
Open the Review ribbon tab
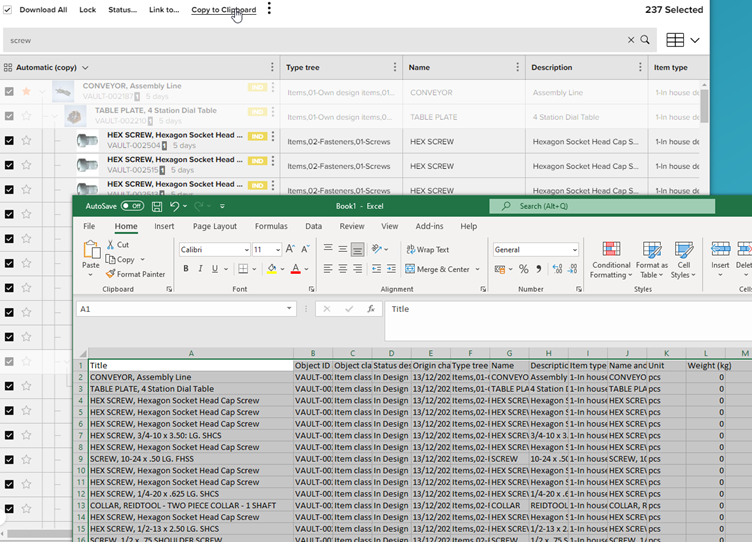[352, 226]
